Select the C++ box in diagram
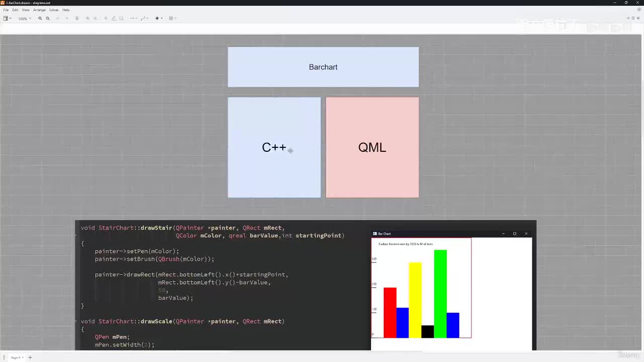 pyautogui.click(x=274, y=147)
